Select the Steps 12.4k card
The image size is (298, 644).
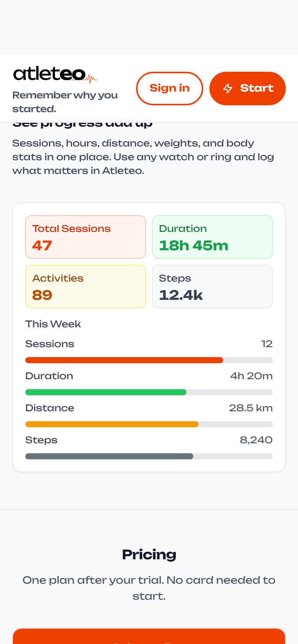212,287
